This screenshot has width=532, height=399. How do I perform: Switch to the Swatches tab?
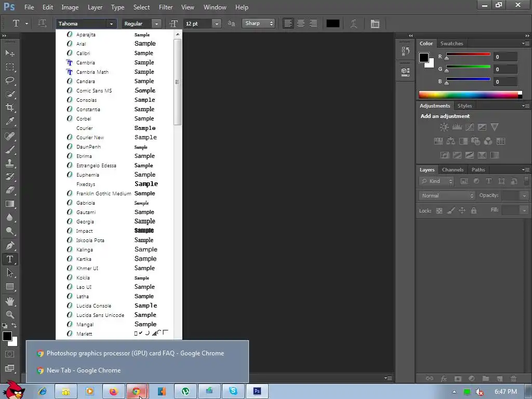coord(451,44)
